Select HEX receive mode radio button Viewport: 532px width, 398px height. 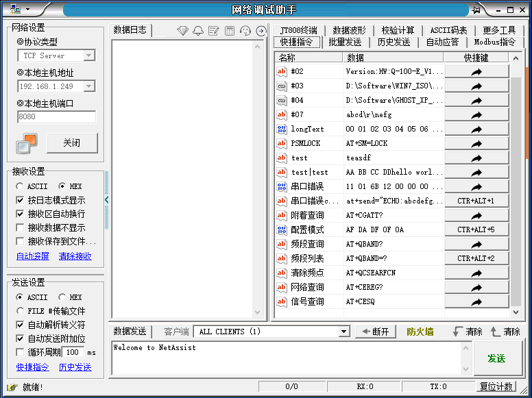(x=62, y=186)
